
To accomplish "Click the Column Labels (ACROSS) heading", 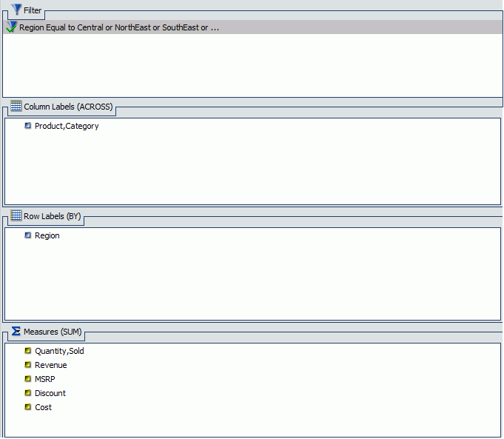I will point(68,107).
